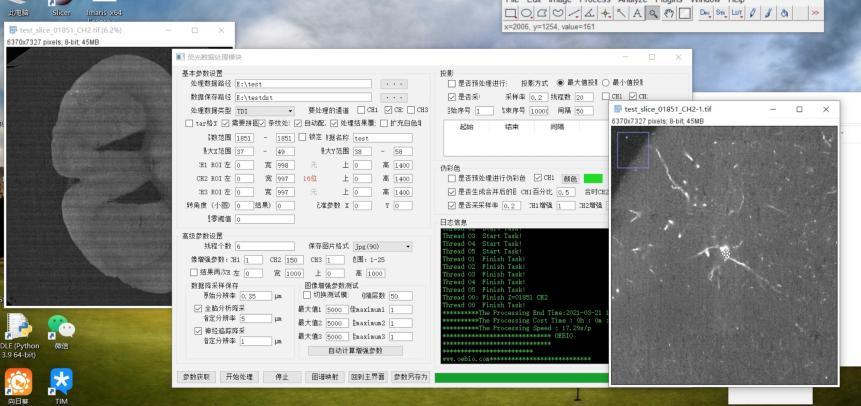
Task: Pick the Wand tracing tool
Action: point(619,14)
